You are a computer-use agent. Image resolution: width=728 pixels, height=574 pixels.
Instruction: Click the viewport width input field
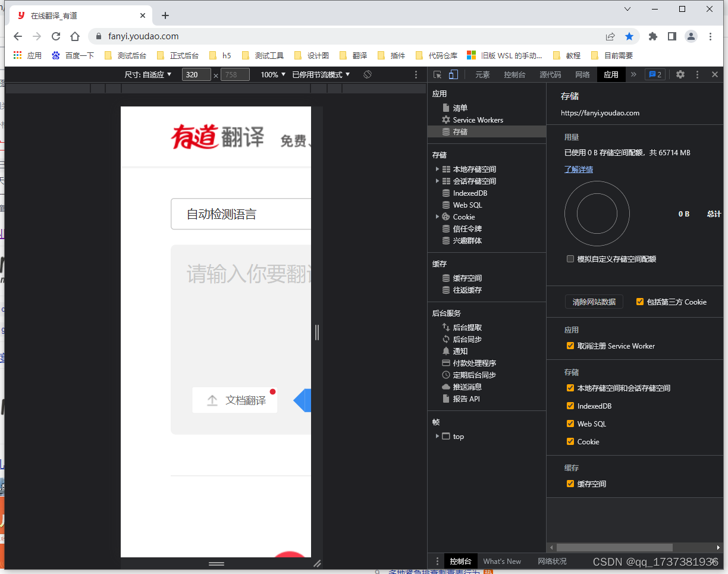tap(196, 74)
